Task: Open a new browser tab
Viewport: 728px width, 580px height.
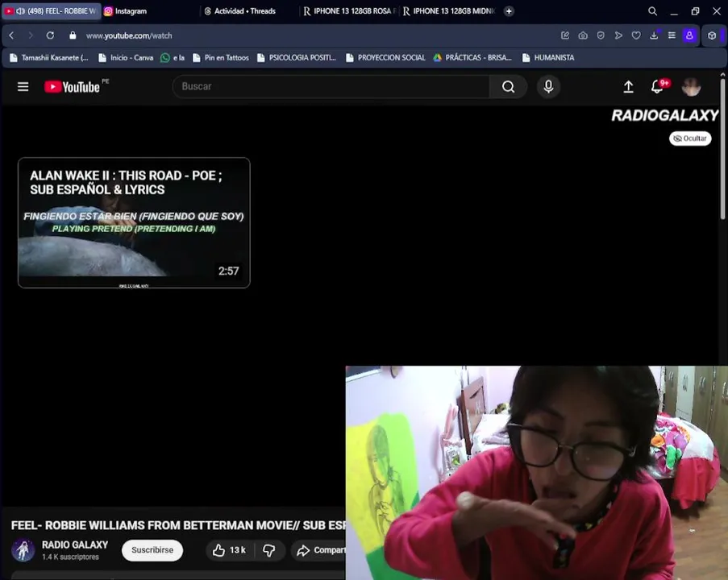Action: tap(509, 11)
